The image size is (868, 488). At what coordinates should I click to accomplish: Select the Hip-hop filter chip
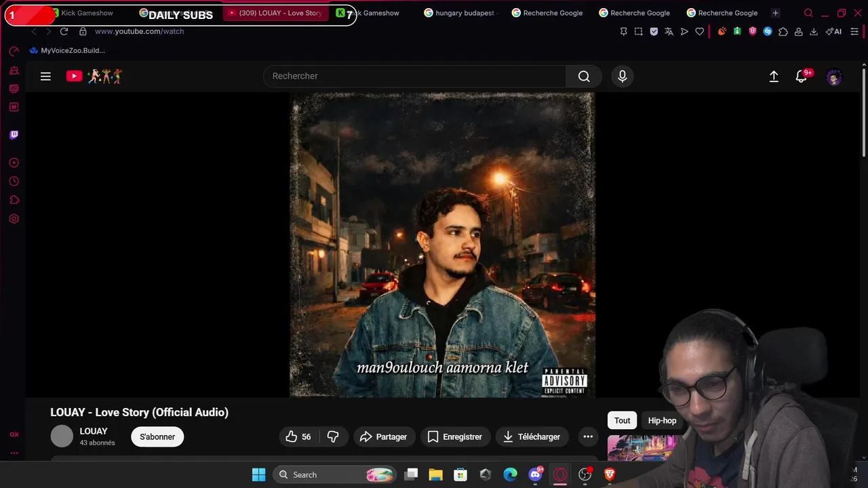662,421
